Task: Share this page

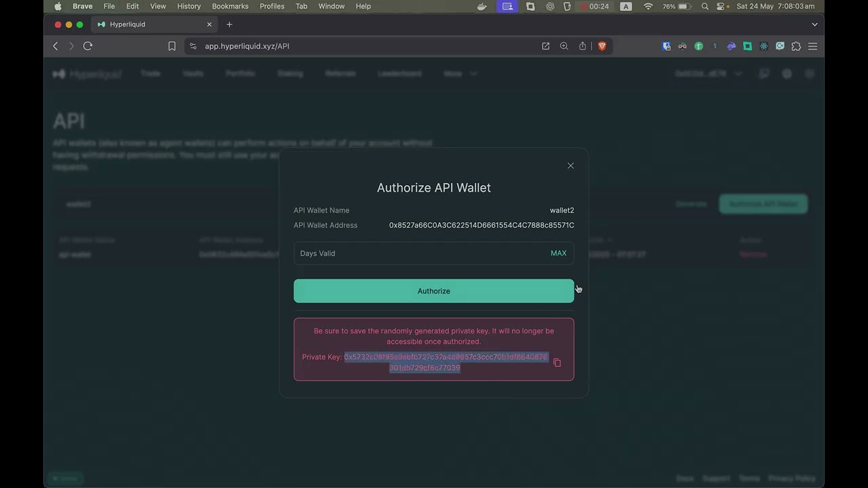Action: [583, 46]
